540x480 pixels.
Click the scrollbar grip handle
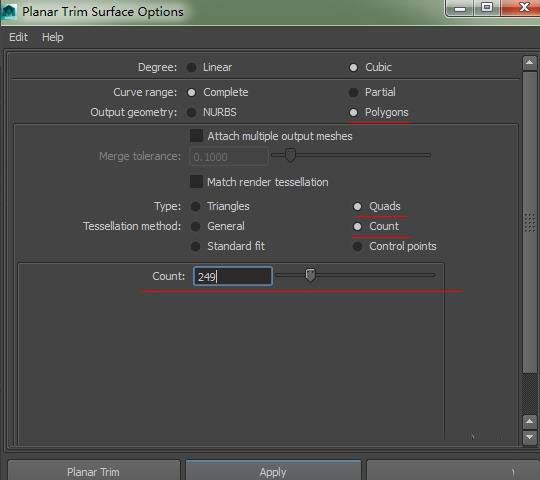pyautogui.click(x=529, y=222)
